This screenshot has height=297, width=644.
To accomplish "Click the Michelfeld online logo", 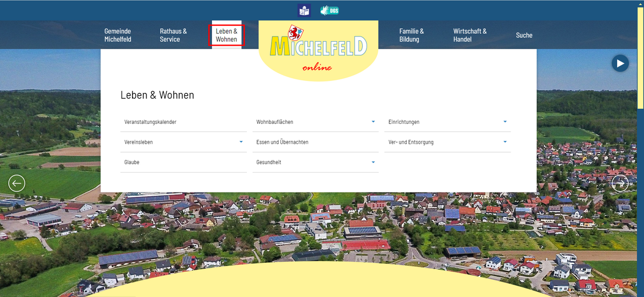I will pos(318,50).
